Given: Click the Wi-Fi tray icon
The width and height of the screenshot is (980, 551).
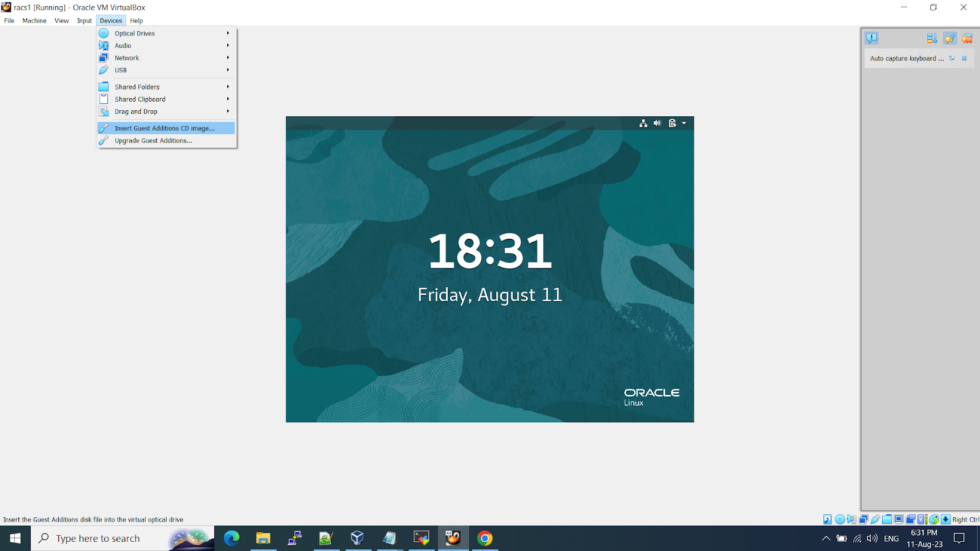Looking at the screenshot, I should (x=858, y=538).
